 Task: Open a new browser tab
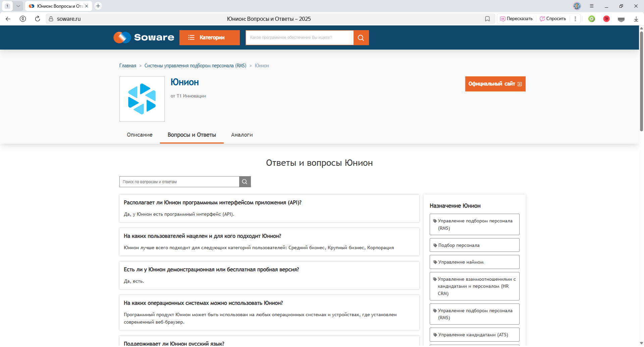tap(98, 6)
